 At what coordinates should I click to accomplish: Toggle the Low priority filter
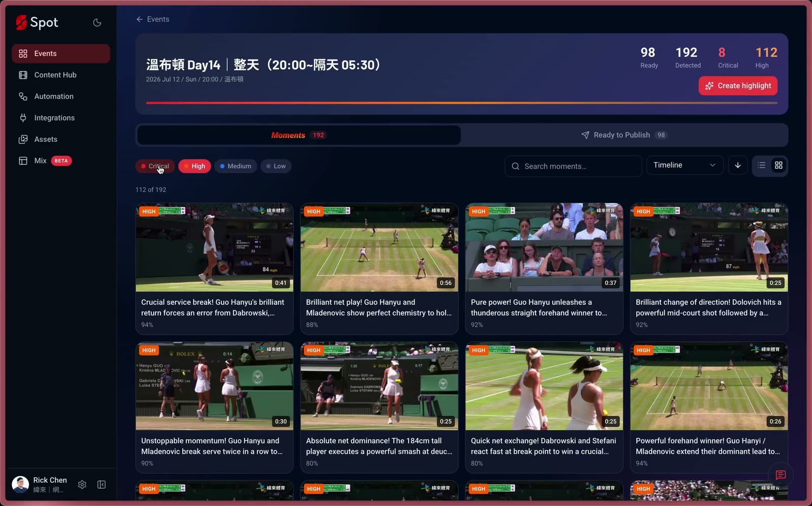(x=276, y=166)
